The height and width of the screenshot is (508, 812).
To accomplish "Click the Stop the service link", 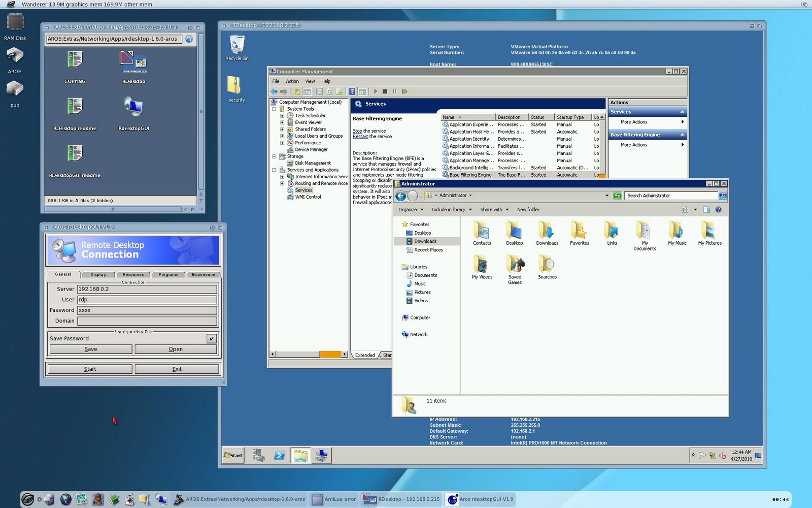I will click(x=357, y=131).
